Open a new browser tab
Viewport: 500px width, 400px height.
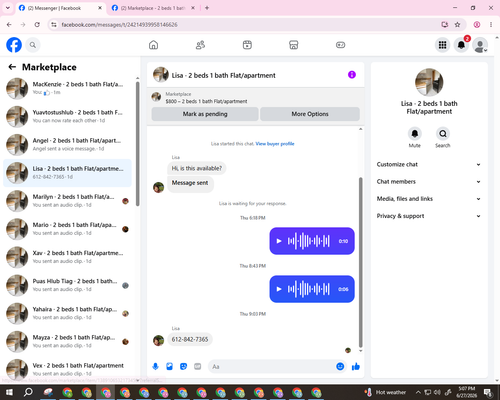point(207,8)
